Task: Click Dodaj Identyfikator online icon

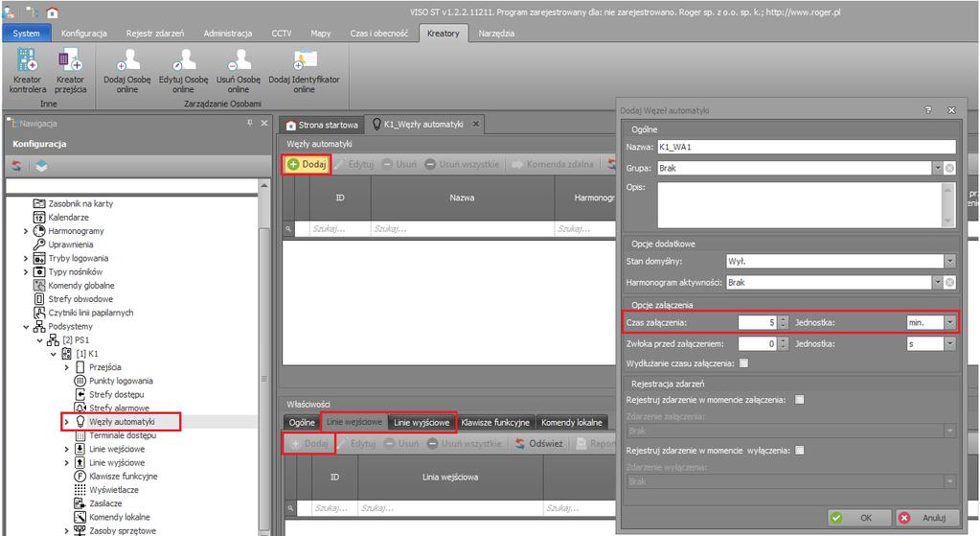Action: tap(304, 71)
